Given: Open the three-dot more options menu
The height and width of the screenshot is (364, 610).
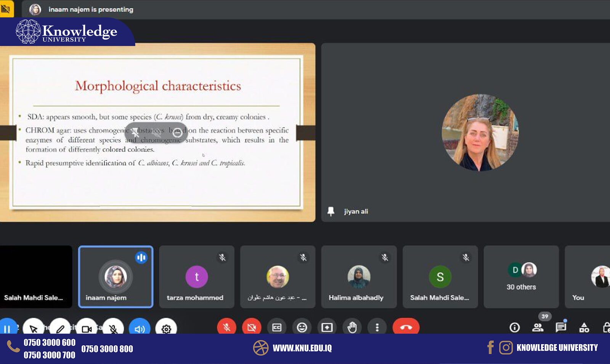Looking at the screenshot, I should (377, 327).
